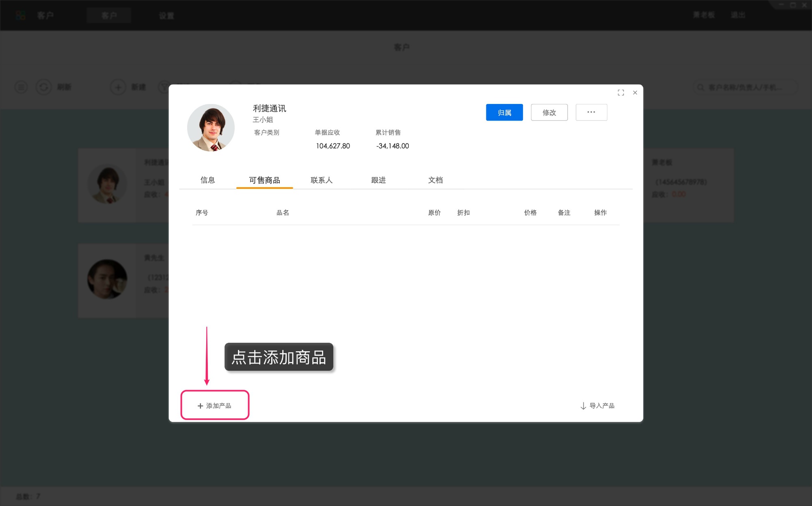Image resolution: width=812 pixels, height=506 pixels.
Task: Open the 萧老板 user menu
Action: pos(703,15)
